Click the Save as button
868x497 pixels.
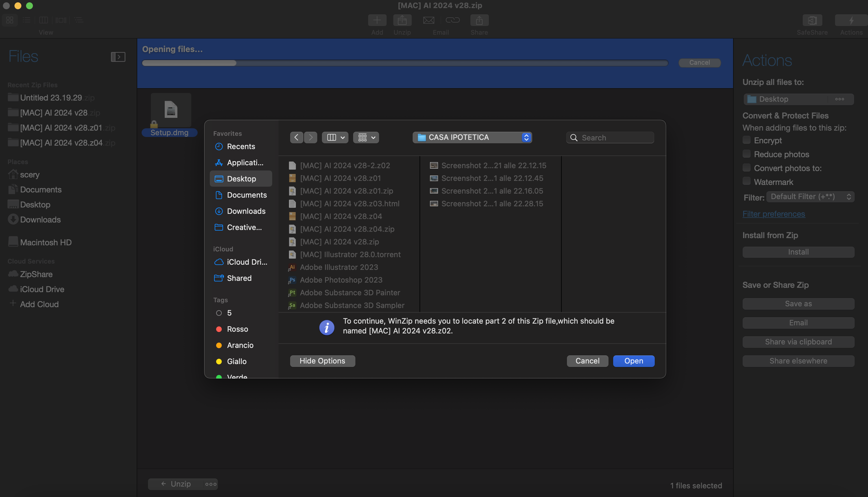point(798,304)
